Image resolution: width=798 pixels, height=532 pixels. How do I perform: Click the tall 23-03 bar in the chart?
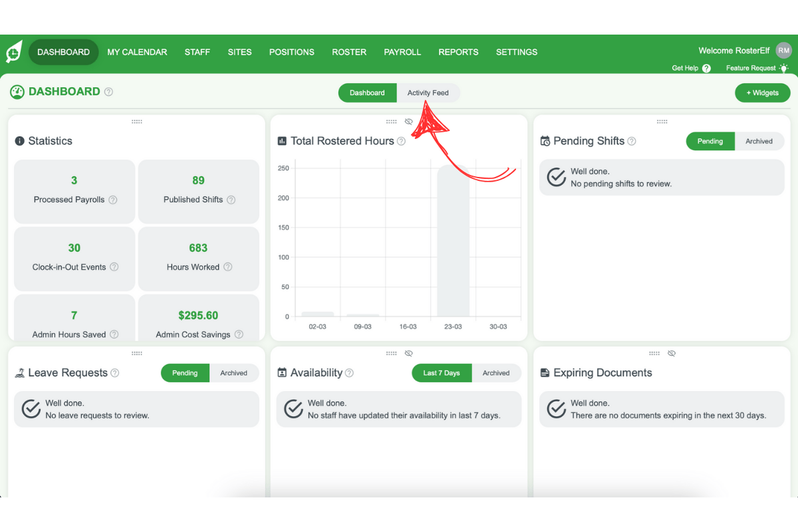point(453,239)
